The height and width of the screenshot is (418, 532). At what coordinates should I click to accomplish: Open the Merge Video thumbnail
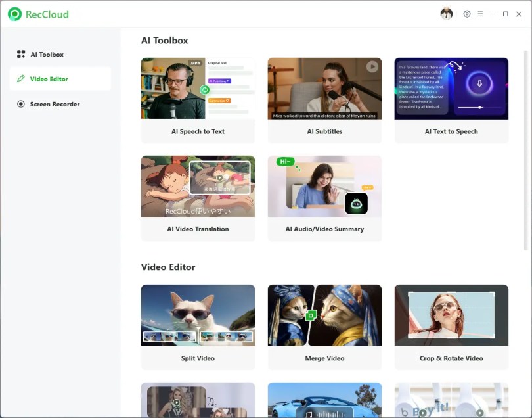tap(324, 315)
